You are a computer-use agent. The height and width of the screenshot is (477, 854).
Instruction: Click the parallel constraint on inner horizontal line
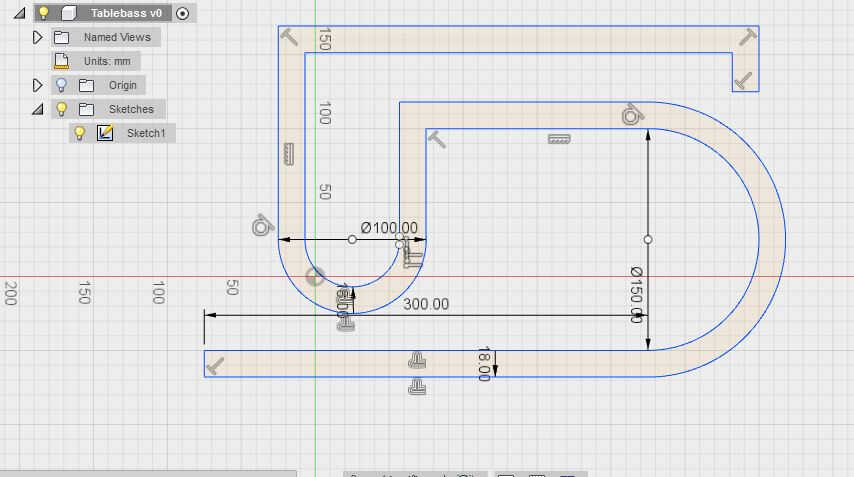559,139
